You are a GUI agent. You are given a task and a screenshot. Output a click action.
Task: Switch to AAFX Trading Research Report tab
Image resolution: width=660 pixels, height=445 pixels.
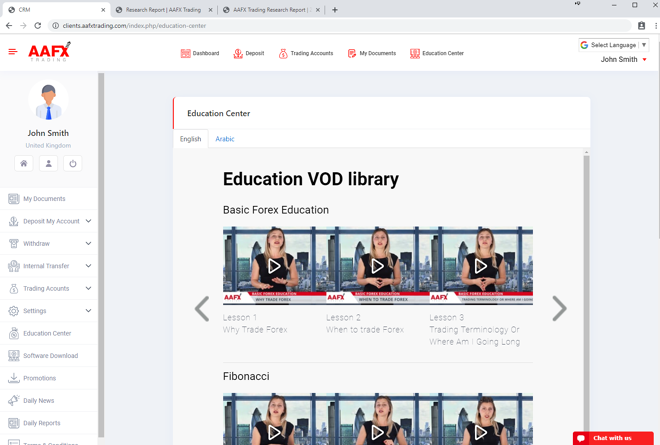click(x=270, y=10)
